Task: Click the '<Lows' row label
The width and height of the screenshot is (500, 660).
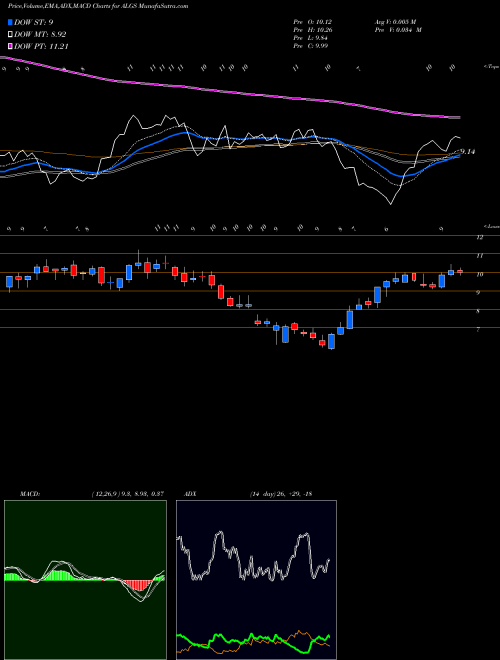Action: (492, 226)
